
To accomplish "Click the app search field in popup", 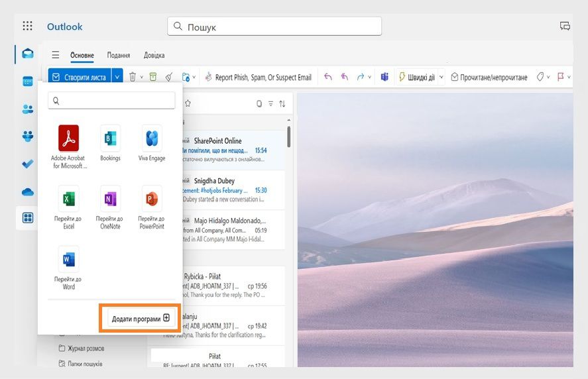I will tap(112, 101).
